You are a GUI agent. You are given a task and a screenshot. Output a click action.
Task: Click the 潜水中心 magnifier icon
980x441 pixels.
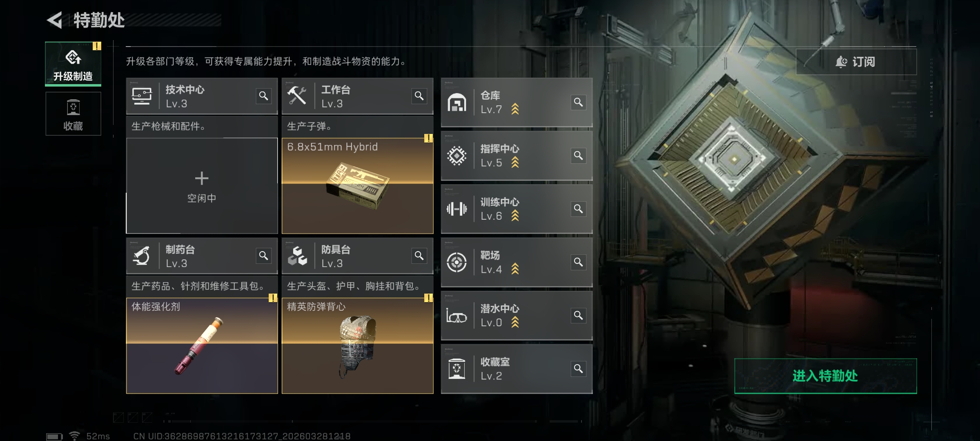pyautogui.click(x=579, y=316)
